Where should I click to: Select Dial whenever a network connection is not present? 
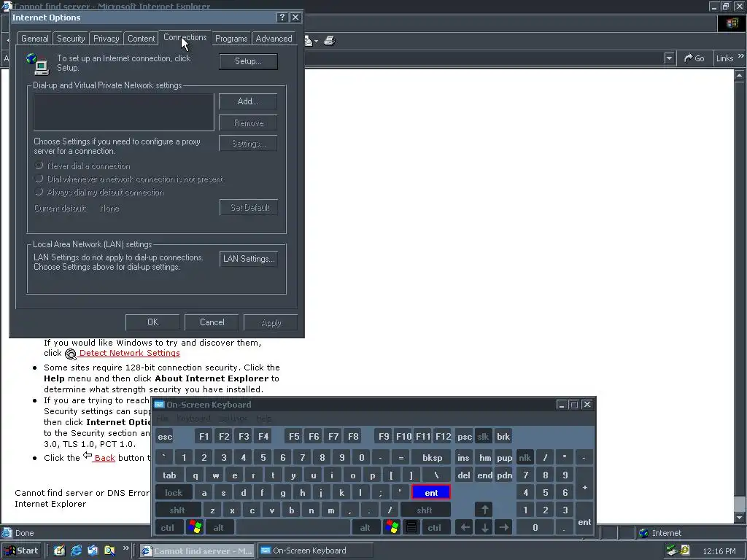(39, 179)
